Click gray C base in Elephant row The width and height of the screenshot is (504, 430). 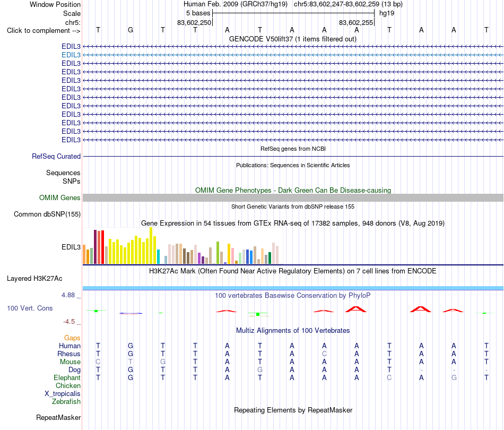(x=389, y=377)
